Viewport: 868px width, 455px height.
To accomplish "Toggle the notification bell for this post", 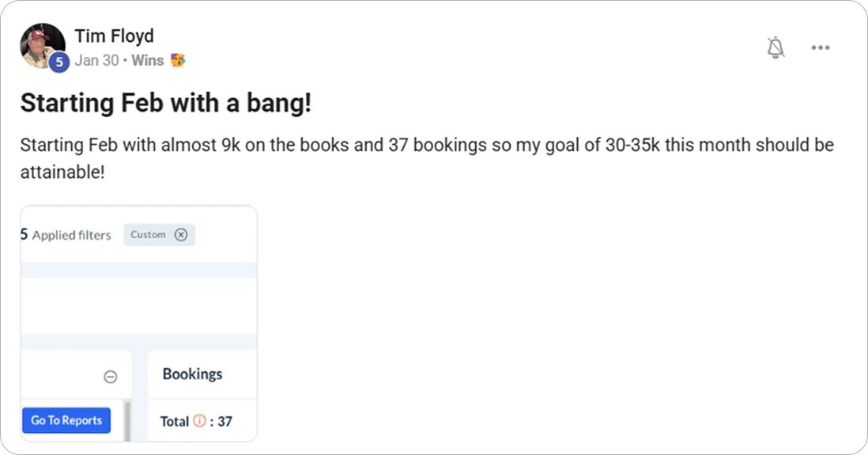I will coord(776,48).
